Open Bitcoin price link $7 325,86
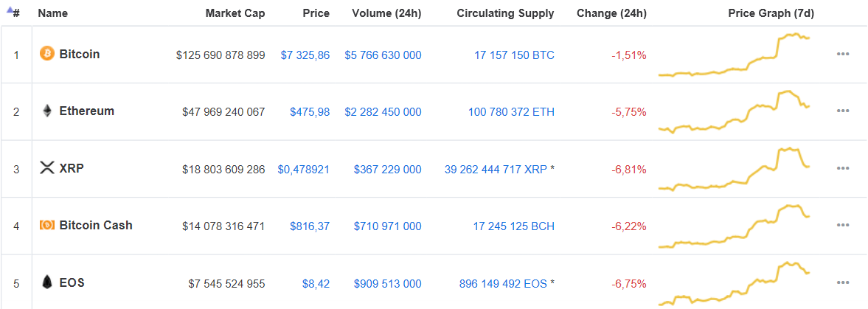 coord(305,55)
